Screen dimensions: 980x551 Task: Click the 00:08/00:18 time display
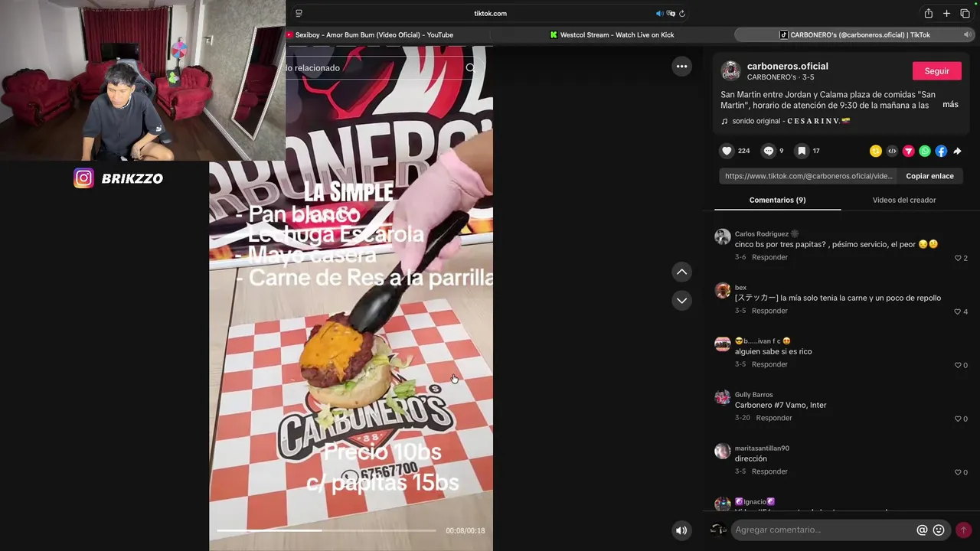(465, 530)
